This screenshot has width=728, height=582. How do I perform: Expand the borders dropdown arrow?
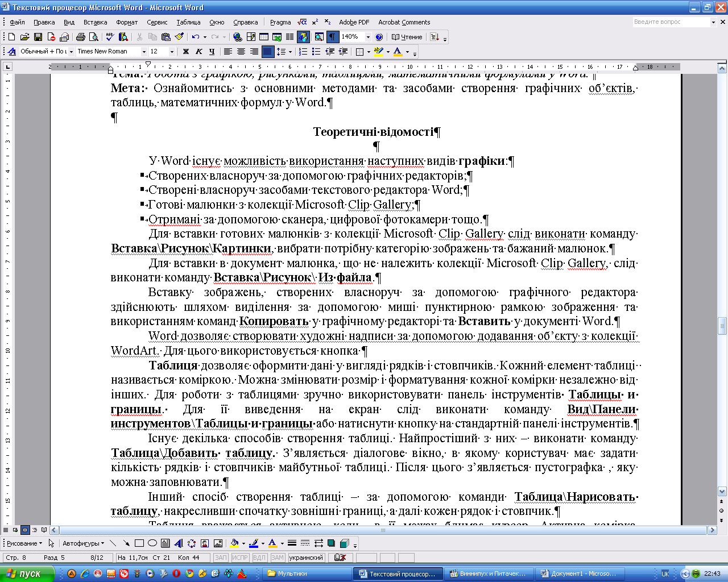[x=369, y=51]
